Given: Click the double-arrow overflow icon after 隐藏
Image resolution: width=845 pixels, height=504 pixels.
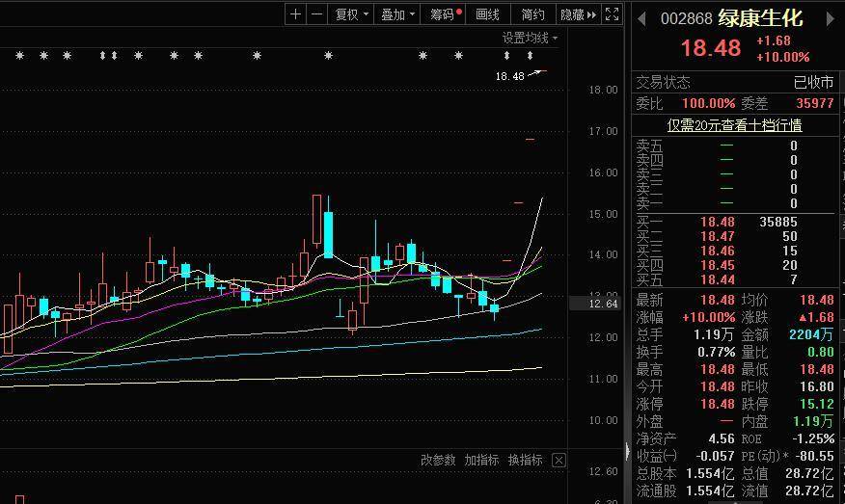Looking at the screenshot, I should [x=591, y=14].
